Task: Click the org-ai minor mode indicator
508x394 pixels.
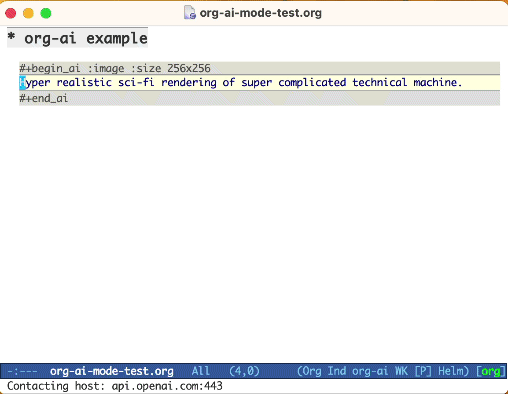Action: pyautogui.click(x=370, y=371)
